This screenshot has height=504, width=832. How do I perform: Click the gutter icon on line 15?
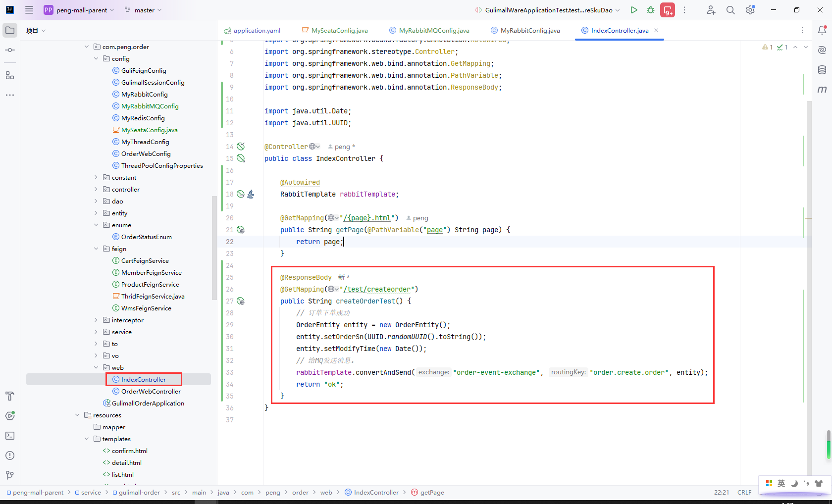click(241, 158)
